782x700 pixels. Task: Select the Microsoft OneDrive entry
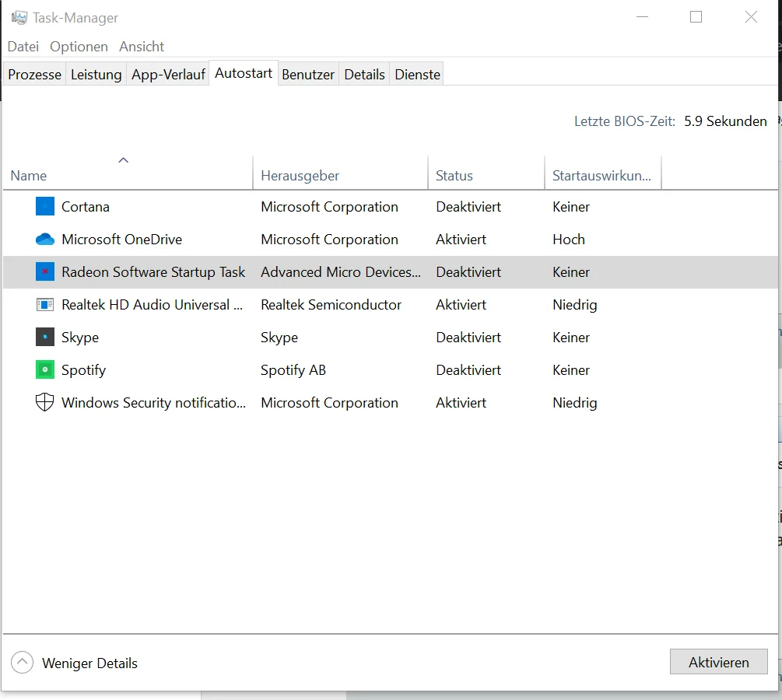click(x=121, y=240)
